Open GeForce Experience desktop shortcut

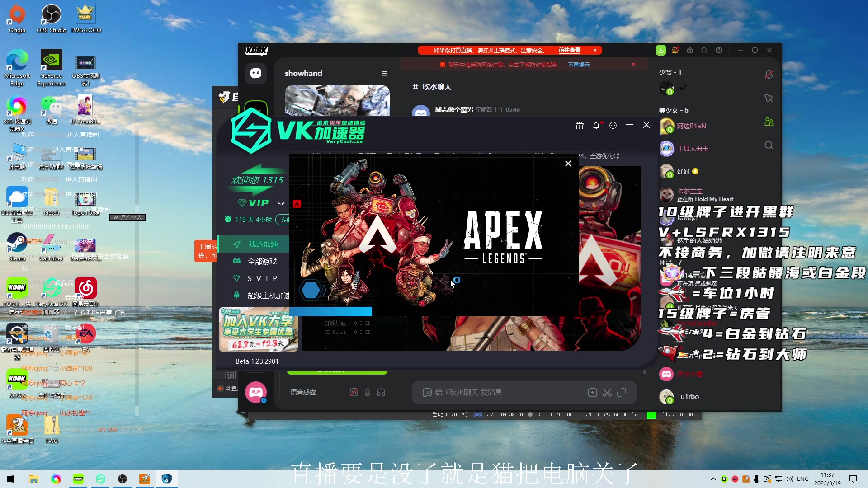pos(52,68)
